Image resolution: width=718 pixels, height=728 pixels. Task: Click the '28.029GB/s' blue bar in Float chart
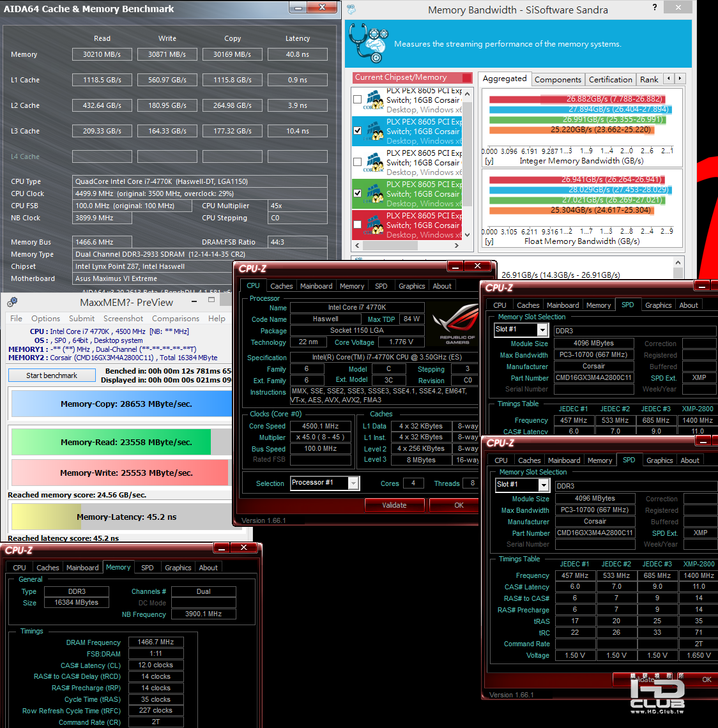(580, 190)
